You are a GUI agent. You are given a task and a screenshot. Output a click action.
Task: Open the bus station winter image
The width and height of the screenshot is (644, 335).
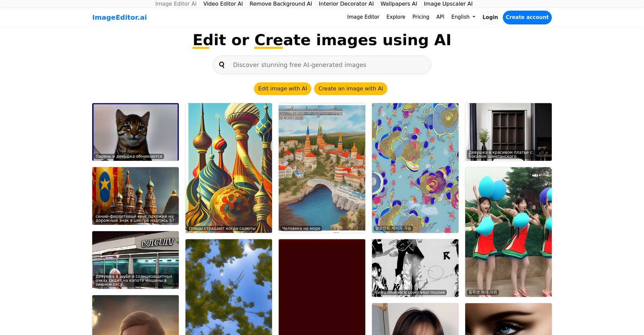[135, 260]
